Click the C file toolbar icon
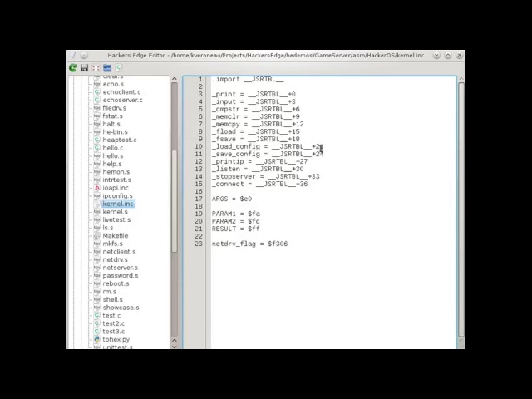The width and height of the screenshot is (532, 399). (x=118, y=68)
